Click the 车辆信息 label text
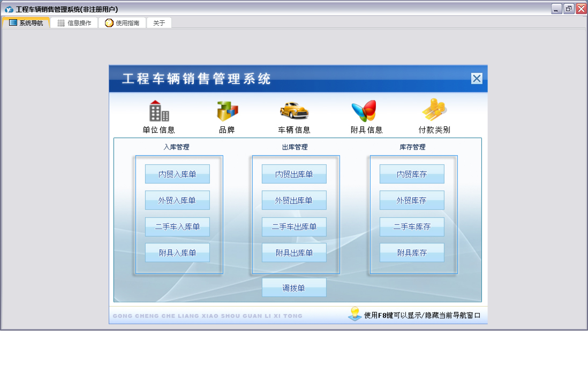 (x=295, y=129)
